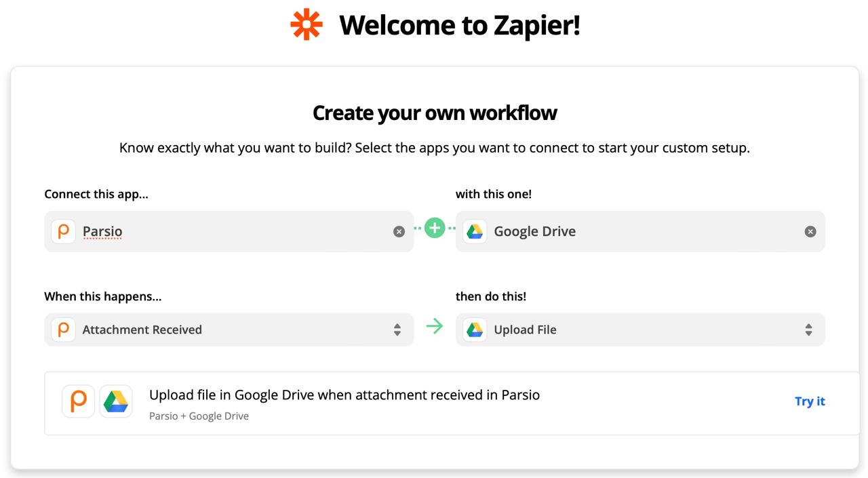868x478 pixels.
Task: Click the green arrow between trigger and action
Action: point(435,327)
